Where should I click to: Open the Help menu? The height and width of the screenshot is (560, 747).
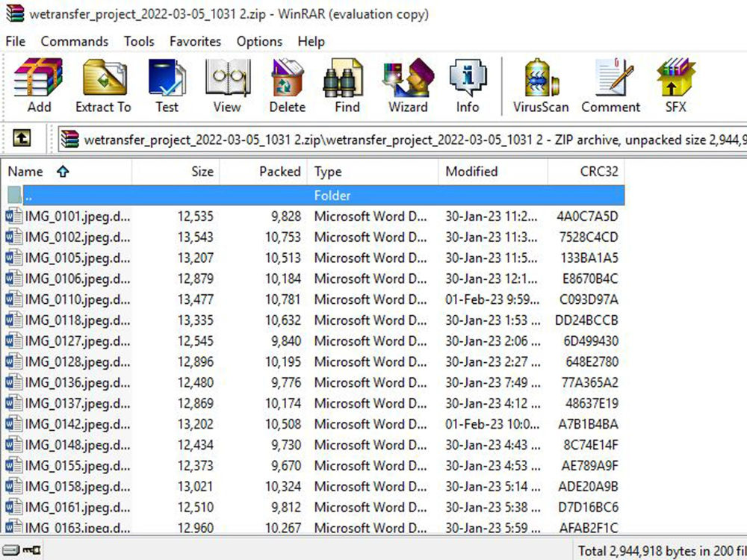click(311, 41)
